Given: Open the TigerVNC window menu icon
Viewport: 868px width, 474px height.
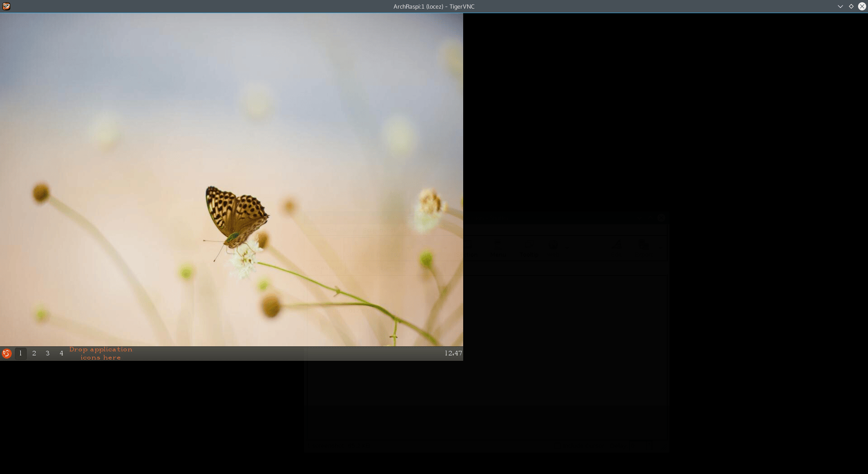Looking at the screenshot, I should (6, 6).
